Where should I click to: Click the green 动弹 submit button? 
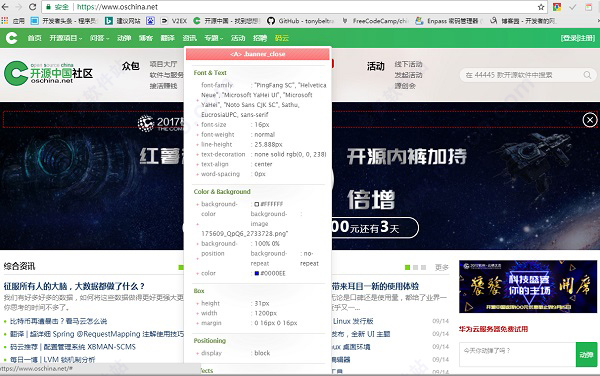pos(586,355)
